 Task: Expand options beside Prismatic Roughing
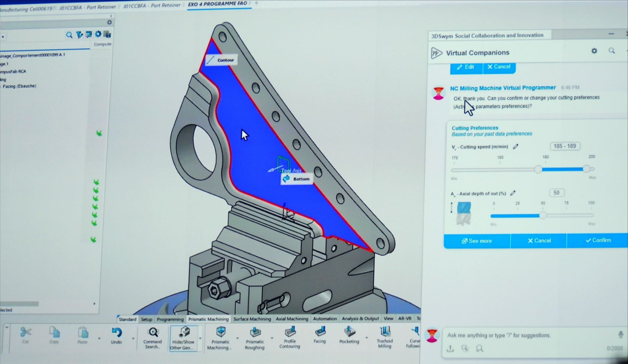[x=272, y=338]
